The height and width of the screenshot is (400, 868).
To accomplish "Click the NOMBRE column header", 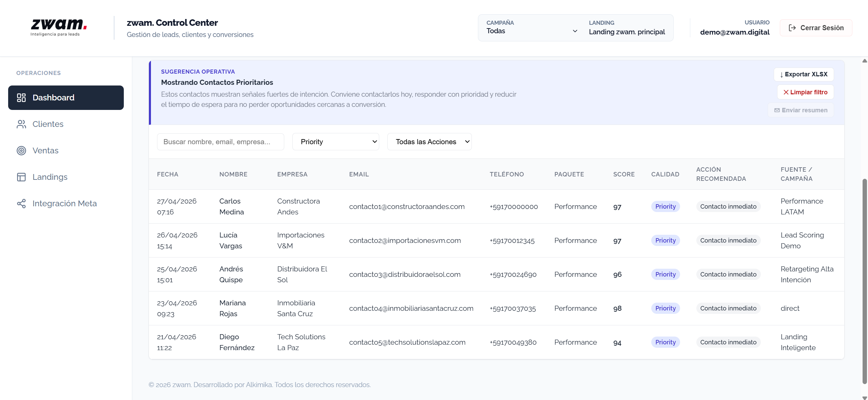I will [x=233, y=174].
